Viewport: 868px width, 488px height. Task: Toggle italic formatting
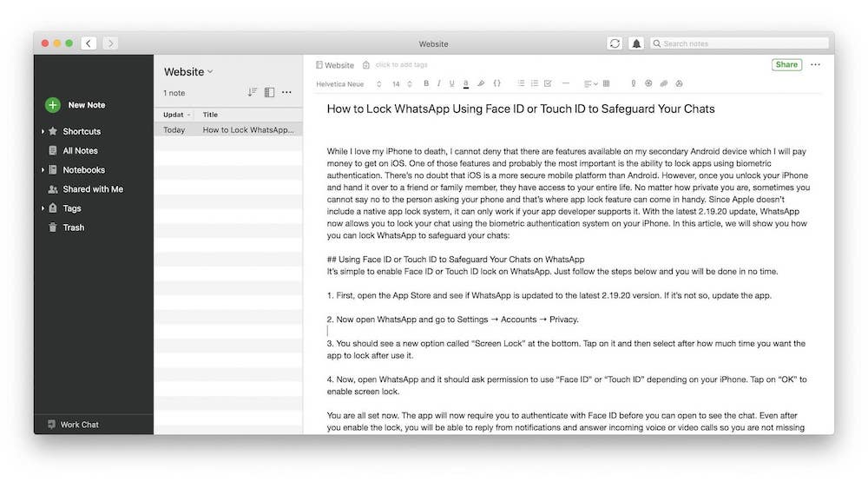pos(438,84)
